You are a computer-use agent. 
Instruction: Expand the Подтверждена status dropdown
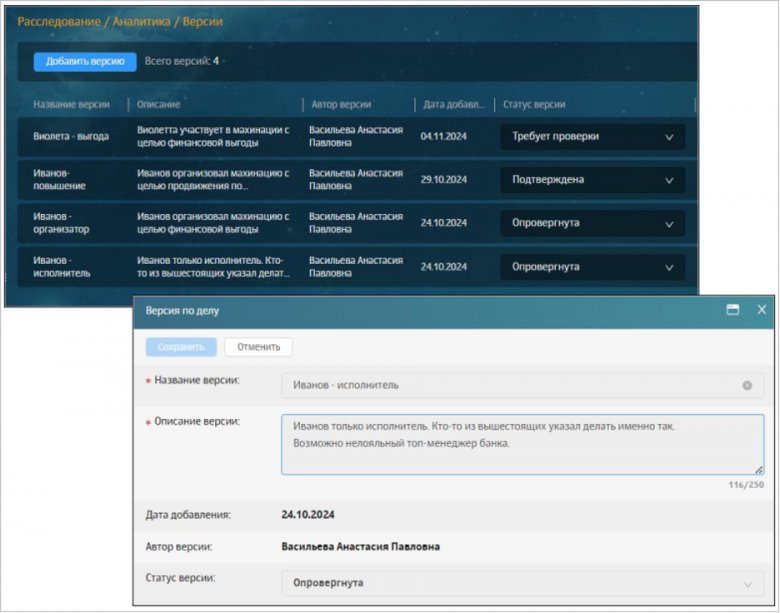click(592, 180)
